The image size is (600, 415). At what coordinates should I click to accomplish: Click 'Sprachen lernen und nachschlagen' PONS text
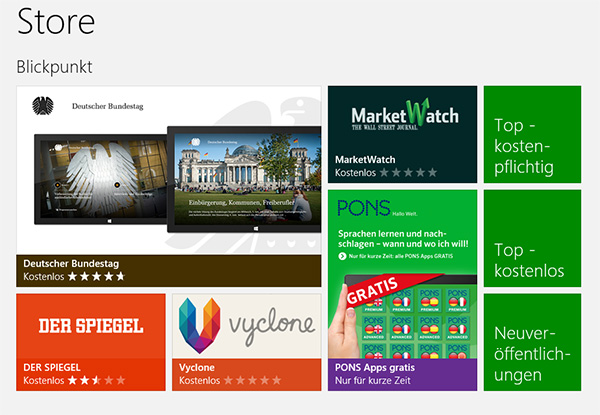click(403, 239)
